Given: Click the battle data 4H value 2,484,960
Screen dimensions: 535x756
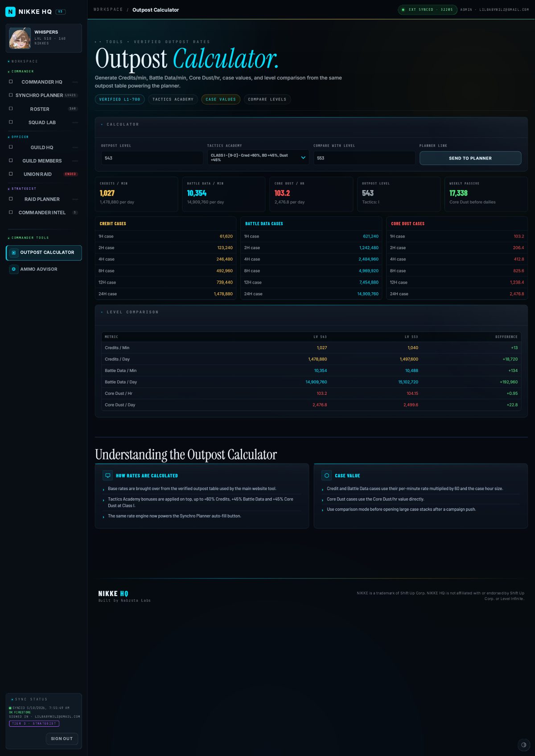Looking at the screenshot, I should [368, 259].
